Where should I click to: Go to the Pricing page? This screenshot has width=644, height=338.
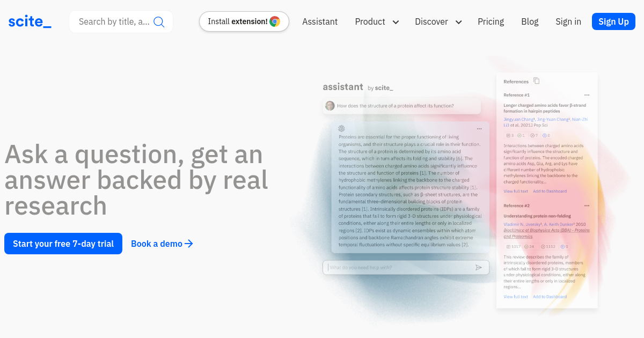491,21
